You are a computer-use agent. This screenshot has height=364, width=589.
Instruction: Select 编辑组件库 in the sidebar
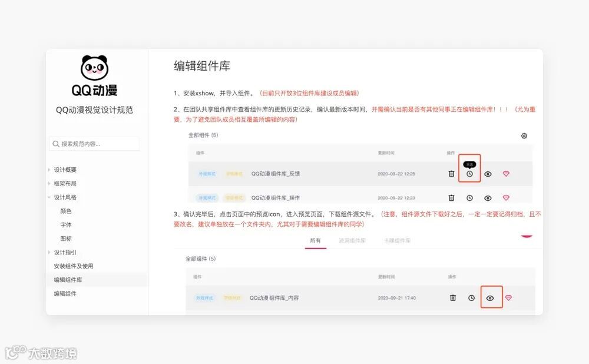coord(68,280)
